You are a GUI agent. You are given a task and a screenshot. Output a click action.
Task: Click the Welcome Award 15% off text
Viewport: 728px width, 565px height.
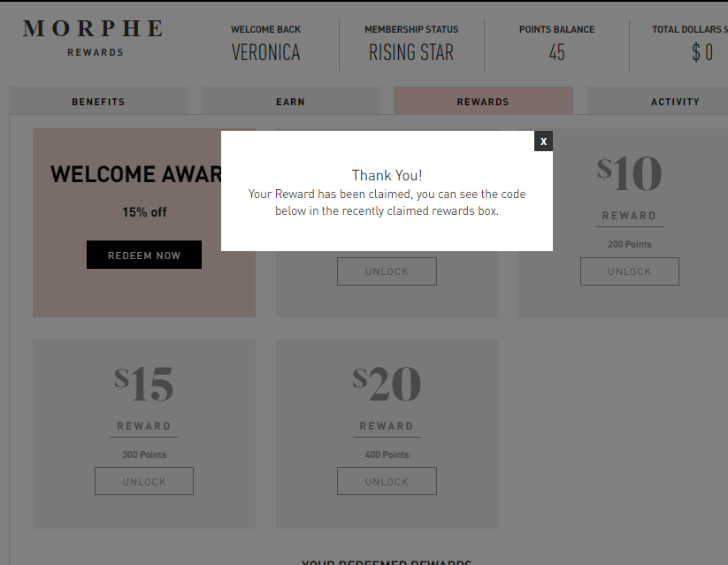[144, 212]
